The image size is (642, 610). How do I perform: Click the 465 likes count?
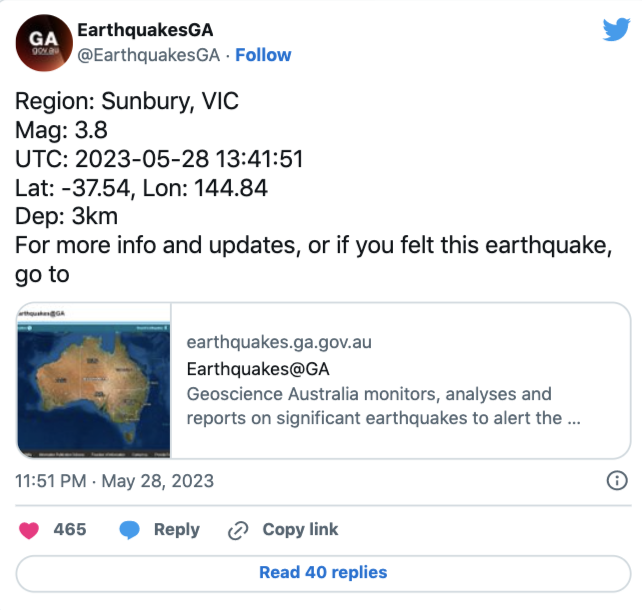(70, 530)
